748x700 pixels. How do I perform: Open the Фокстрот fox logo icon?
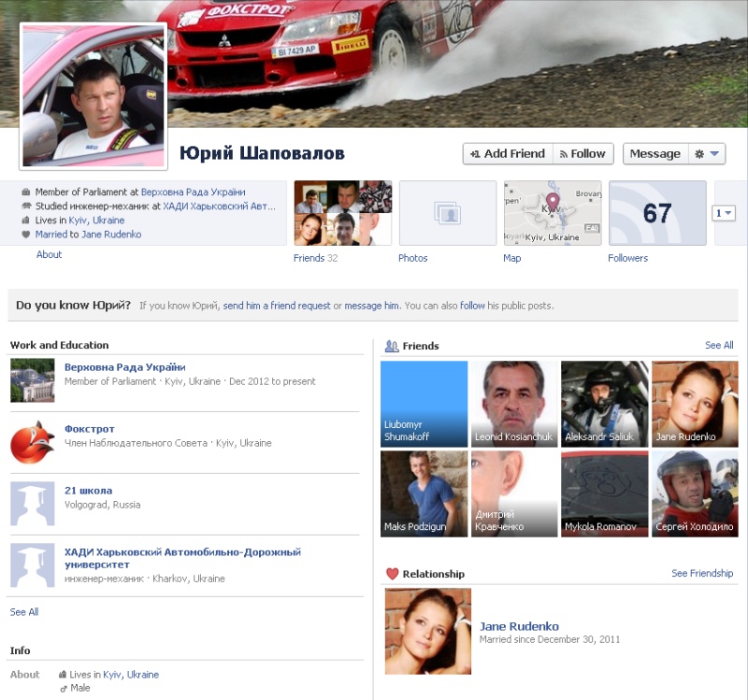pyautogui.click(x=33, y=442)
